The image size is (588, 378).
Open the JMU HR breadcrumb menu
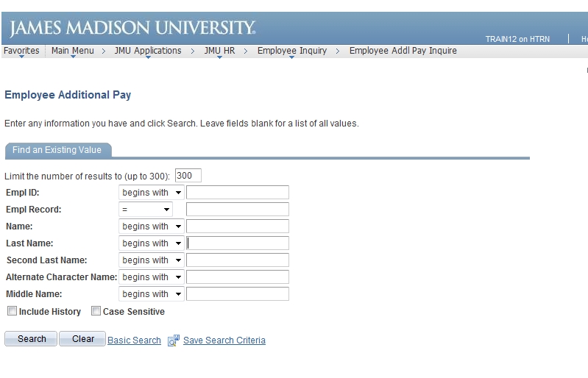219,51
